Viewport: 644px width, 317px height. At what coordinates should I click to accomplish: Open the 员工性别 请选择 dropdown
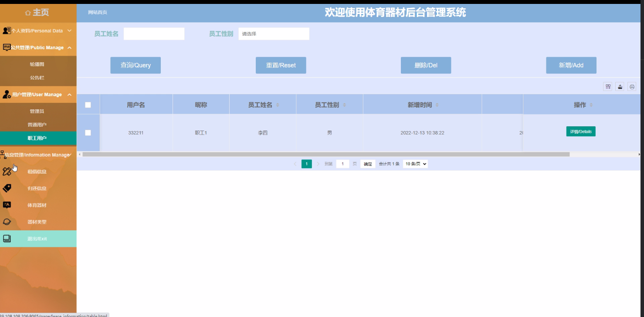(x=274, y=34)
